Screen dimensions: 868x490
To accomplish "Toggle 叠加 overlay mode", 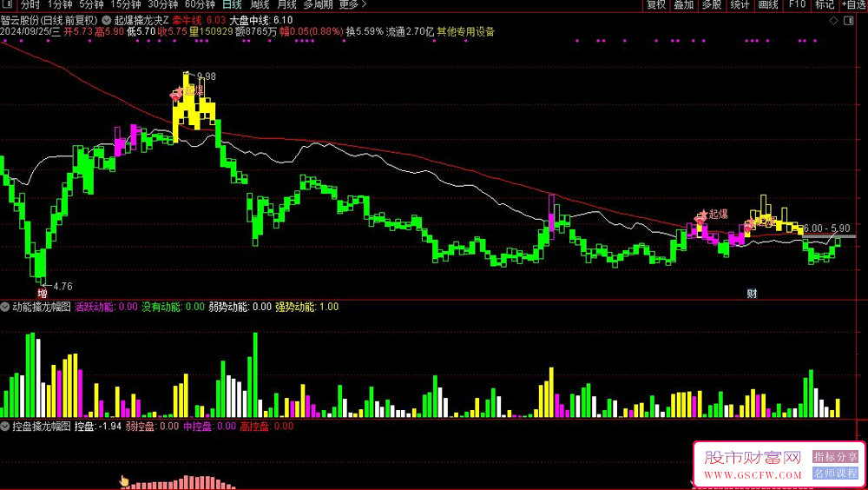I will click(684, 4).
